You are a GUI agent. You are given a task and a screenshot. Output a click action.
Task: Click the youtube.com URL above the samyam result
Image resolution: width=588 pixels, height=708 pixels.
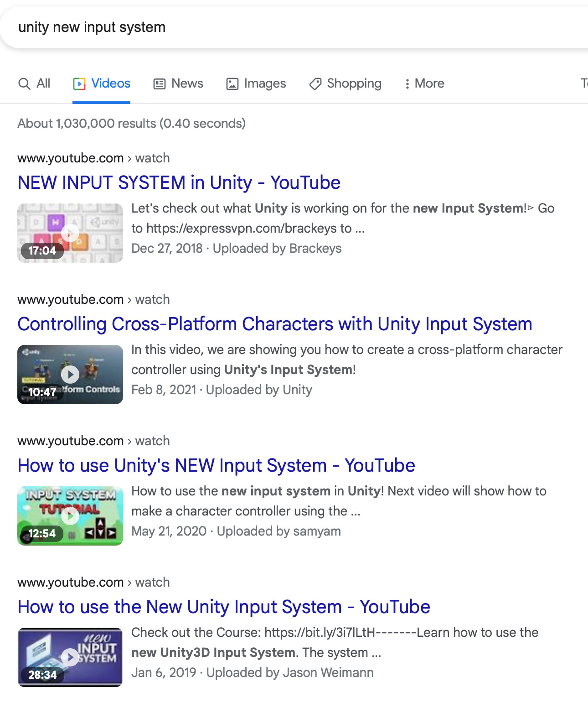tap(93, 441)
